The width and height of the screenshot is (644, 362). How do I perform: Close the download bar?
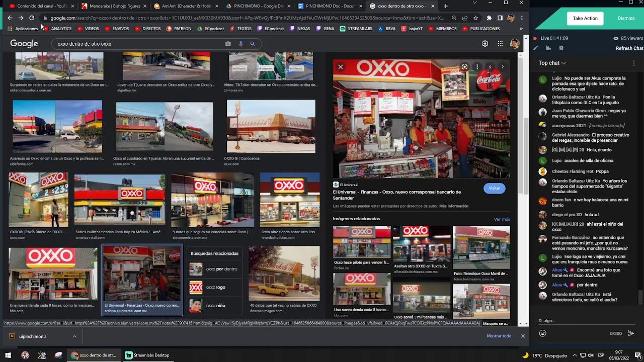pos(523,336)
